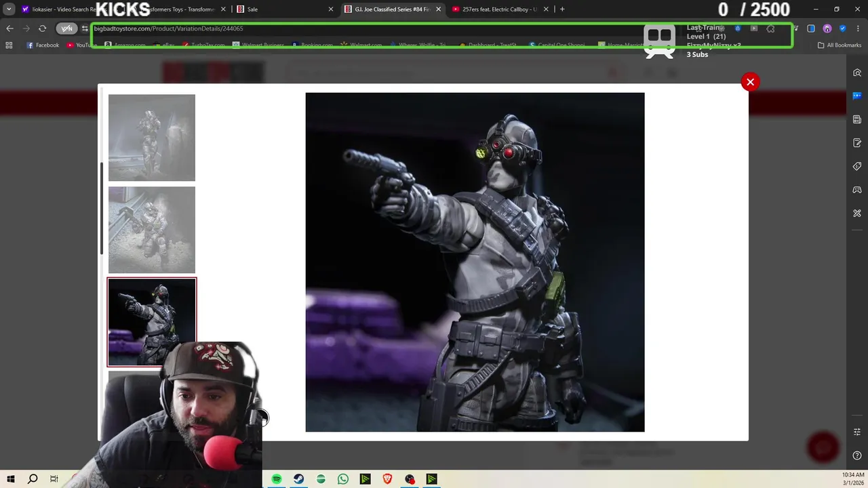Open the sidebar price tag icon

(857, 166)
